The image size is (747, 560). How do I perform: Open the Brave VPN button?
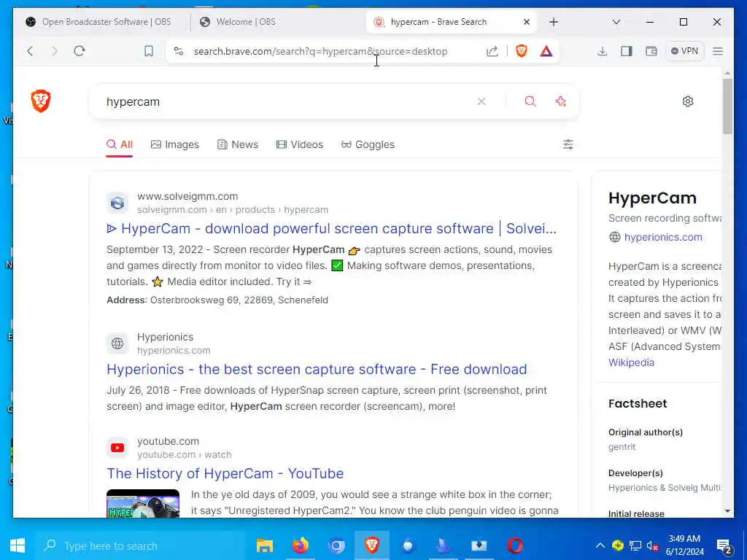pyautogui.click(x=684, y=51)
